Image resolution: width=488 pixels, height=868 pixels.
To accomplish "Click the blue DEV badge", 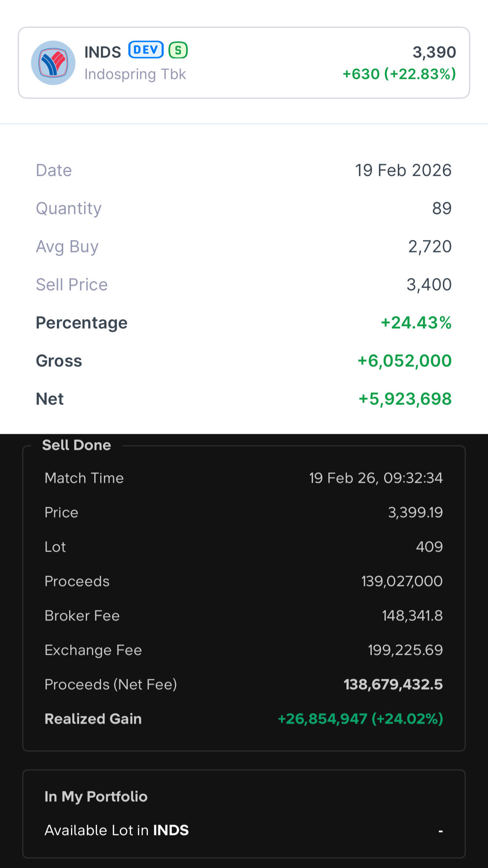I will (x=146, y=50).
